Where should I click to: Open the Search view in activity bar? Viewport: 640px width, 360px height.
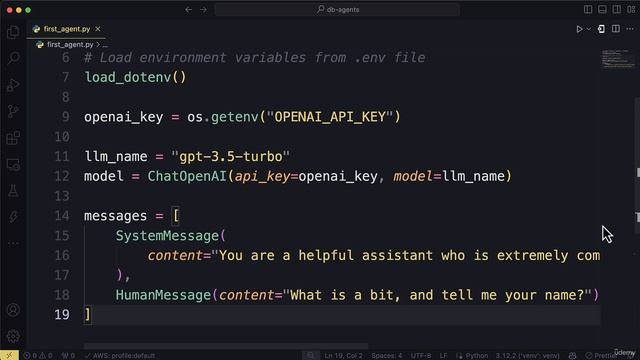coord(13,58)
